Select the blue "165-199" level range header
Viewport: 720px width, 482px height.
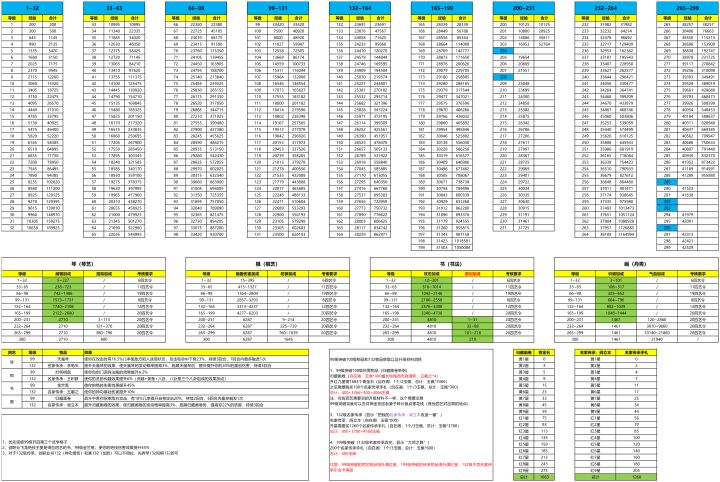click(442, 8)
